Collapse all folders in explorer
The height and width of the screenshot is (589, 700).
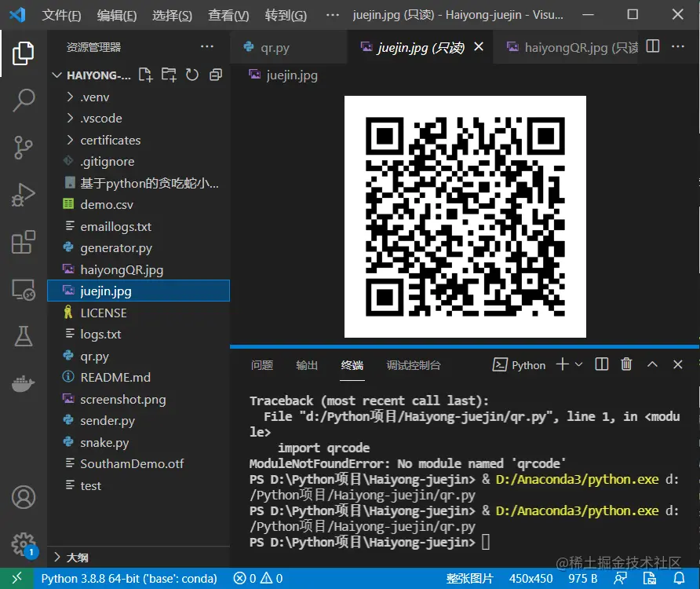tap(216, 75)
